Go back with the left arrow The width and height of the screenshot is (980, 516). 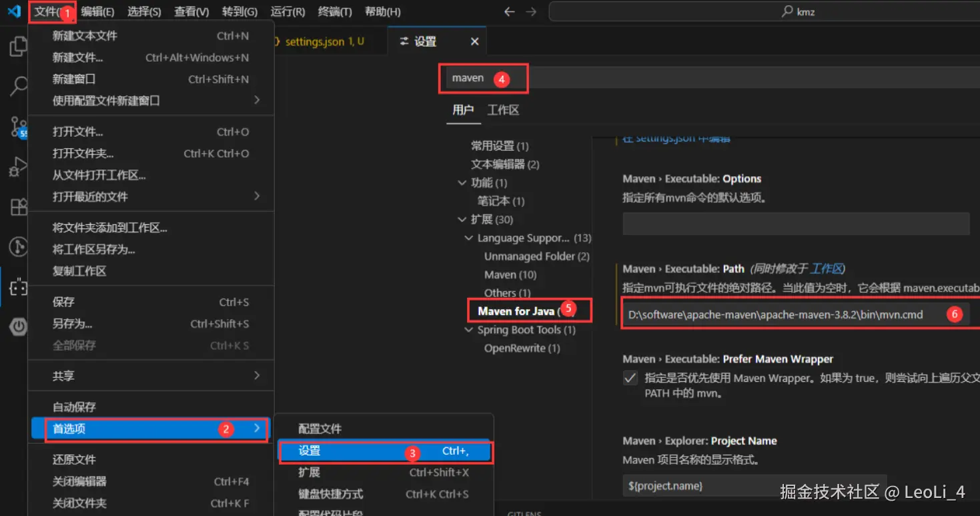coord(509,11)
